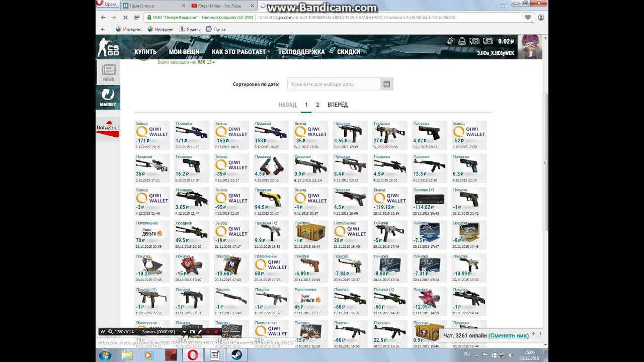The width and height of the screenshot is (644, 362).
Task: Open the Yandex Деньги deposit 70₽ entry
Action: 152,235
